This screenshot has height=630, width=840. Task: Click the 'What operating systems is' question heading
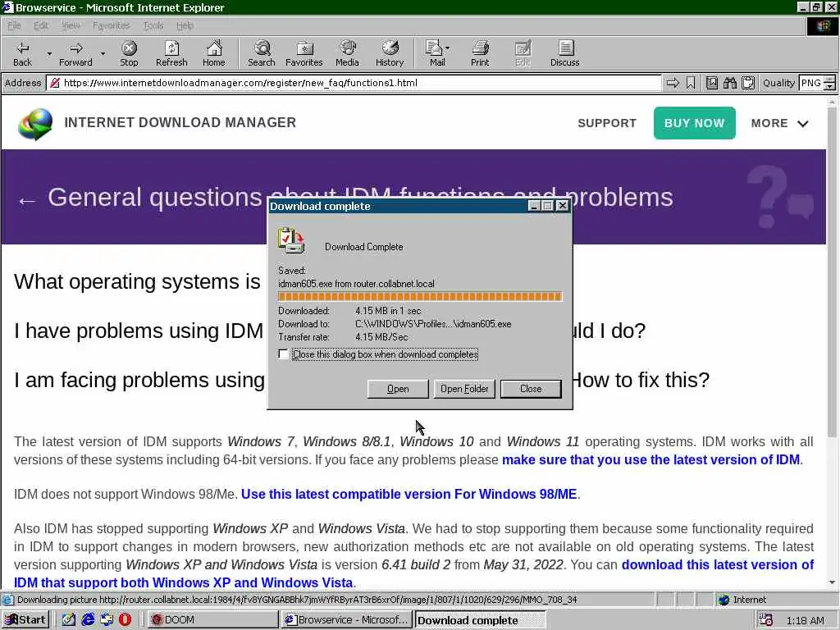click(x=137, y=282)
